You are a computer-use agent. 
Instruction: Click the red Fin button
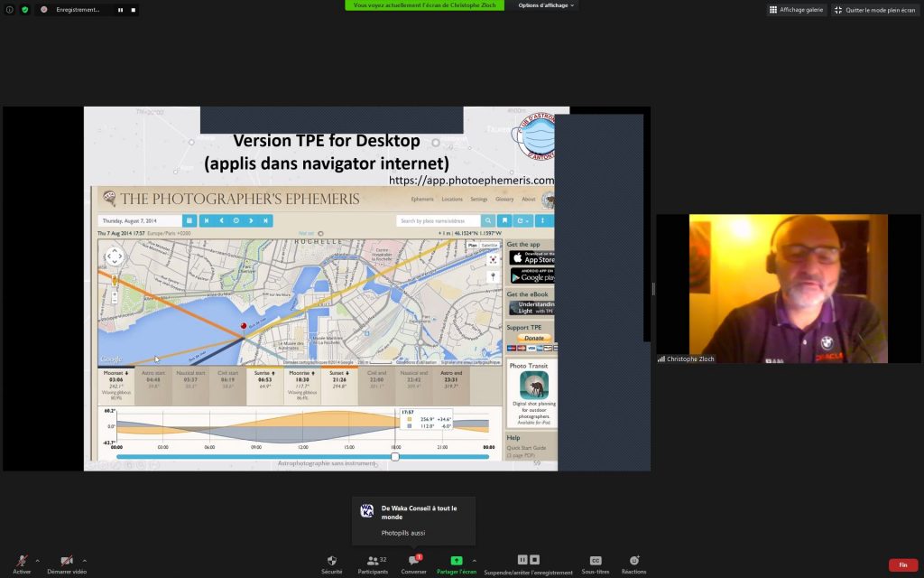903,565
